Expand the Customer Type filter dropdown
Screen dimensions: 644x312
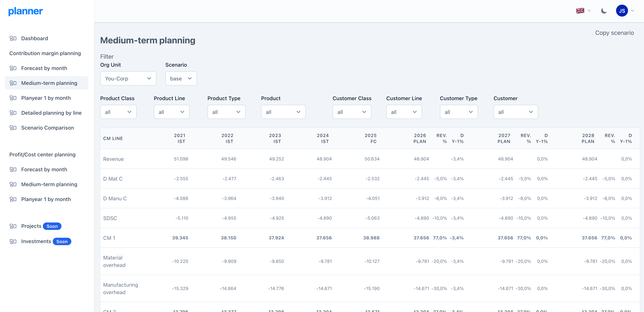pyautogui.click(x=459, y=112)
